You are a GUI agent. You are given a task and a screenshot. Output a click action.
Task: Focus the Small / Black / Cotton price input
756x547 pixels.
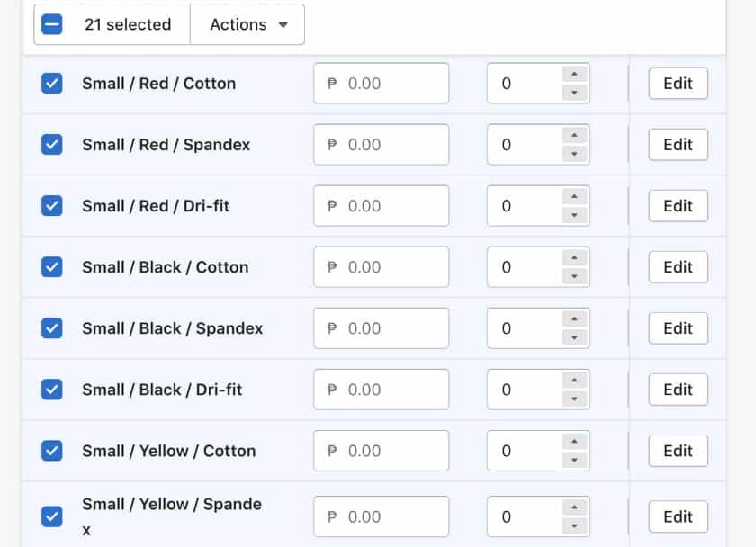381,267
